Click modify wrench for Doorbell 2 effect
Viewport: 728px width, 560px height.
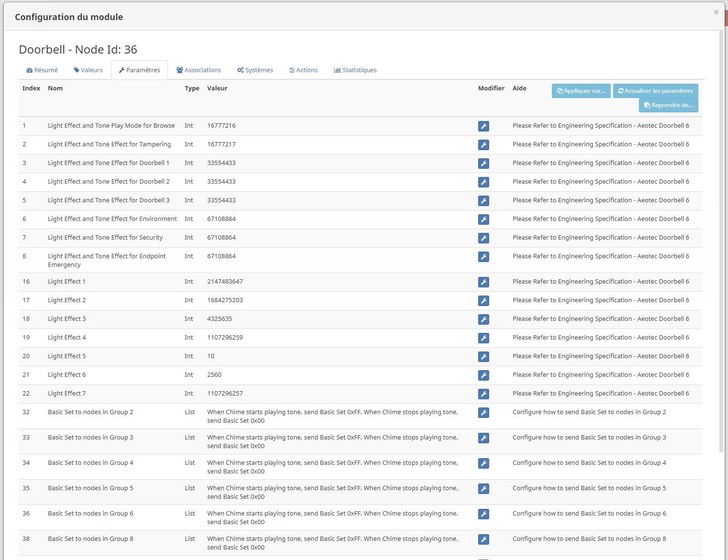tap(483, 182)
